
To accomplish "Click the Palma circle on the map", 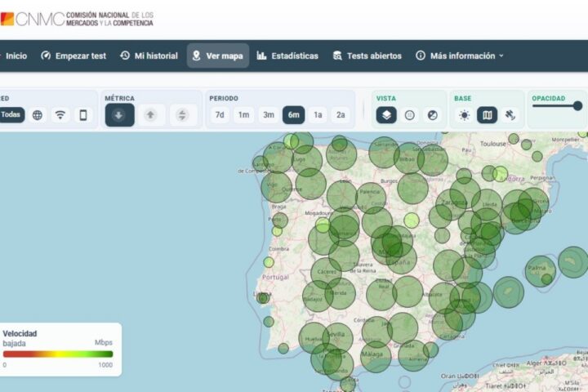I will [541, 271].
